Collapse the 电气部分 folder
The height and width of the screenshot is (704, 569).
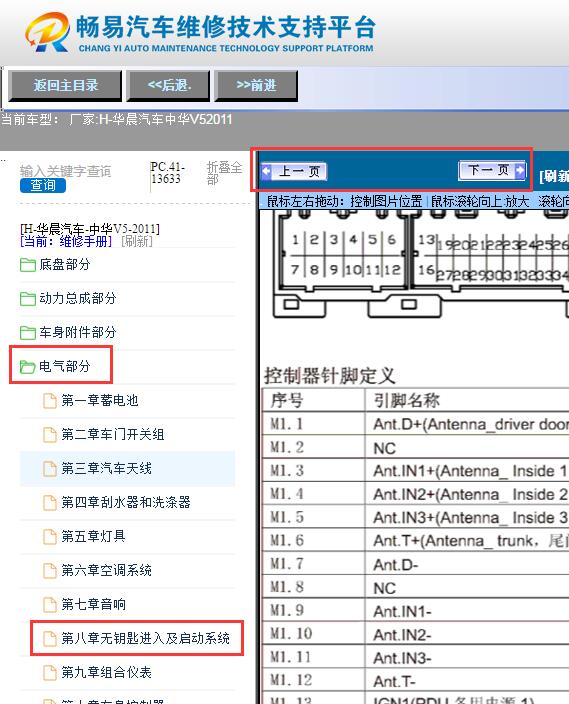[65, 366]
